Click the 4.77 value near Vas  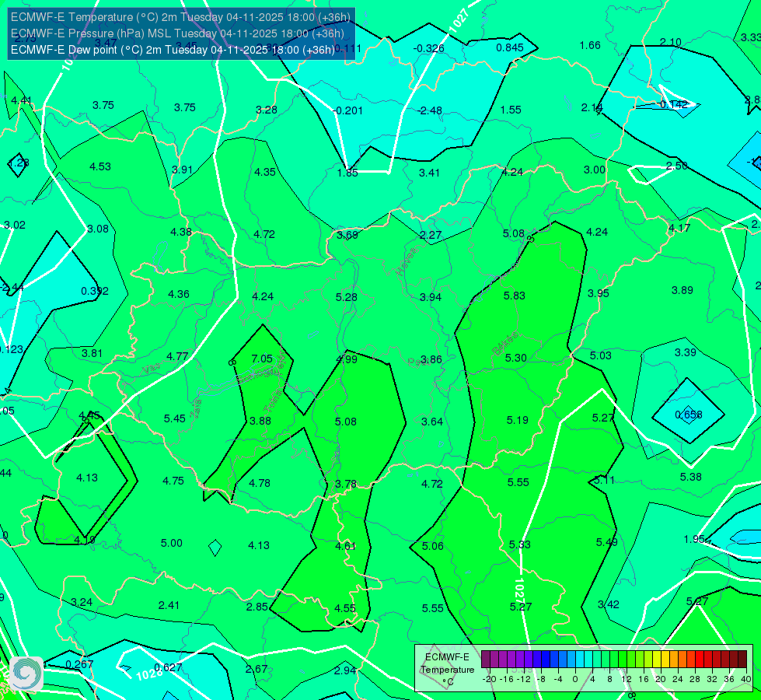point(177,356)
